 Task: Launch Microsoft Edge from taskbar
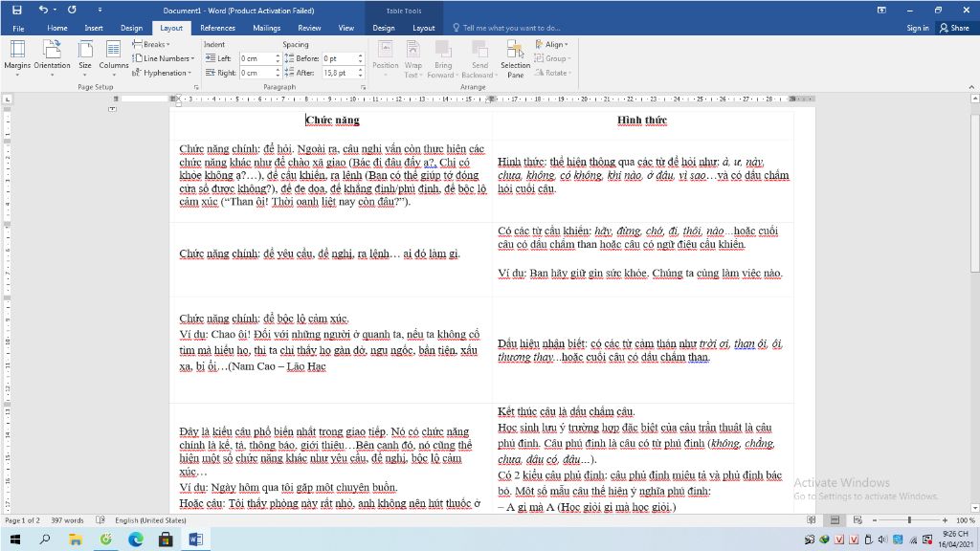click(136, 540)
